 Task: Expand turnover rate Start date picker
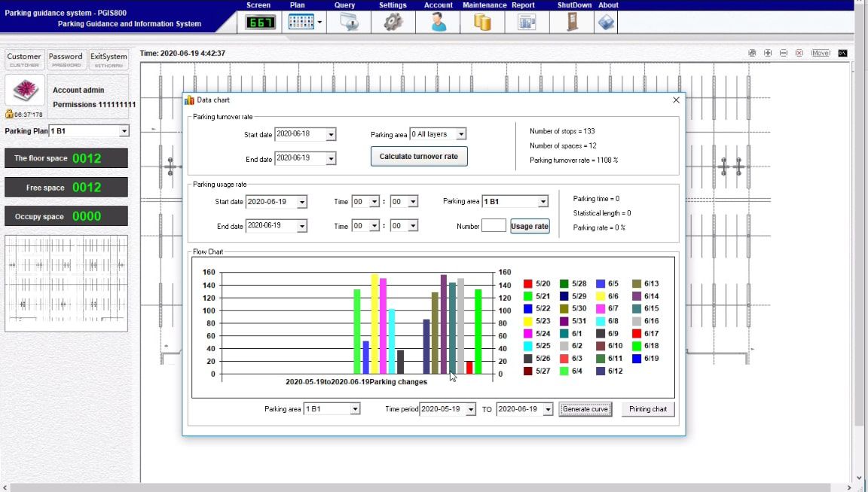(330, 134)
